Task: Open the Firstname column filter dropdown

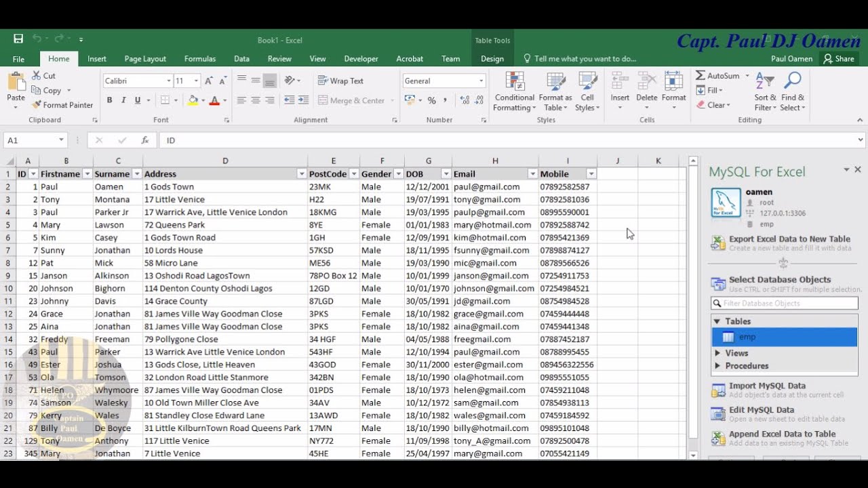Action: pos(87,174)
